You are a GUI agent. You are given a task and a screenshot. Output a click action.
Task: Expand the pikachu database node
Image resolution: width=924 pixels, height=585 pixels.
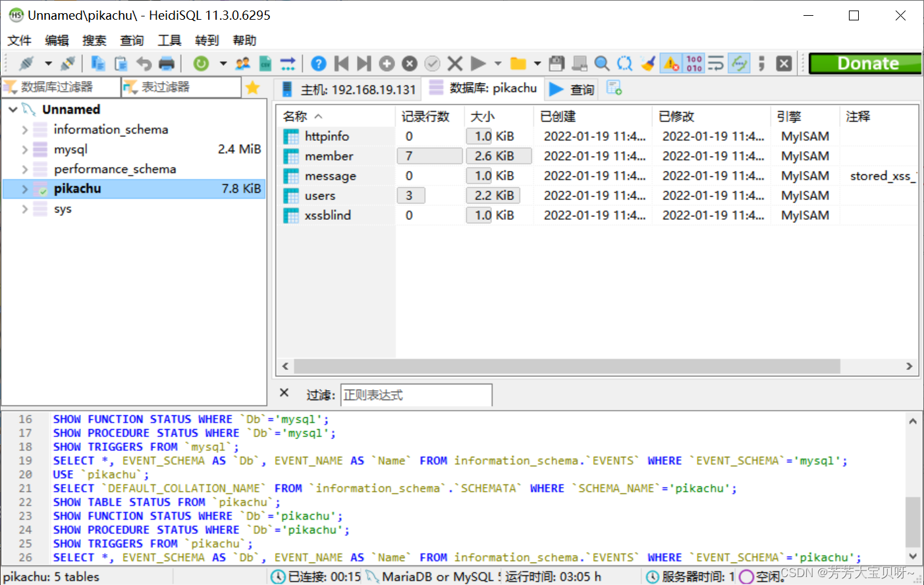(x=25, y=189)
